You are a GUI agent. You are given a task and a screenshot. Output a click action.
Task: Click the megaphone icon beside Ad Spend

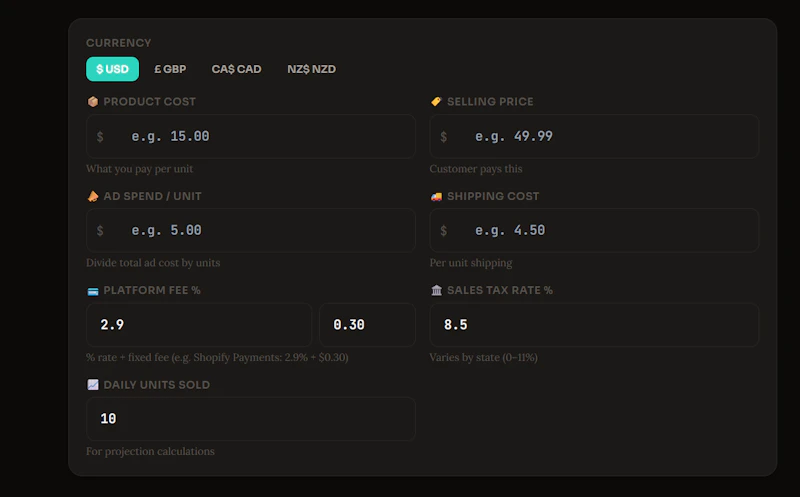coord(93,196)
